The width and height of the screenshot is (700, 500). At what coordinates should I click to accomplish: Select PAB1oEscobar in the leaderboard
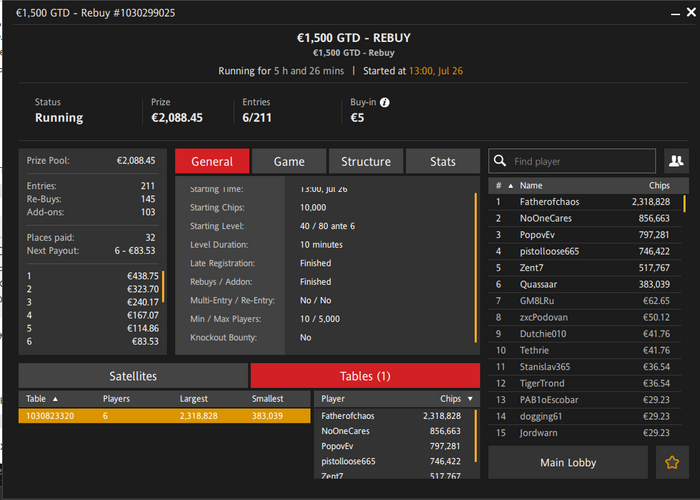(x=585, y=400)
